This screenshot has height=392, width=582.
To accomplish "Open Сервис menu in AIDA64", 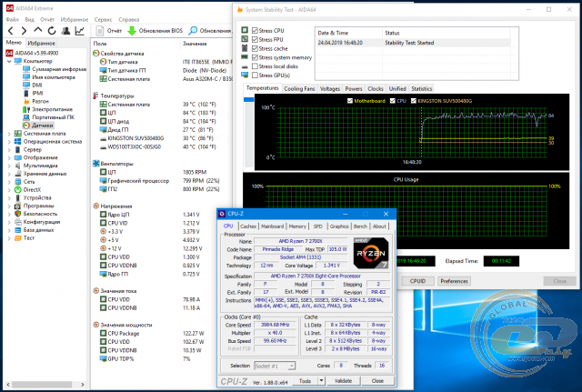I will (x=103, y=19).
